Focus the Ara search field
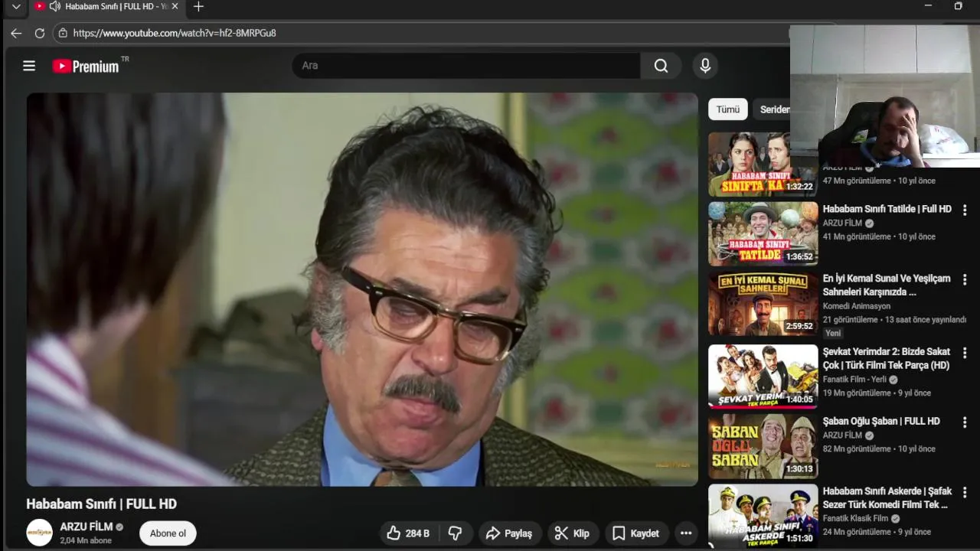This screenshot has height=551, width=980. click(x=465, y=66)
